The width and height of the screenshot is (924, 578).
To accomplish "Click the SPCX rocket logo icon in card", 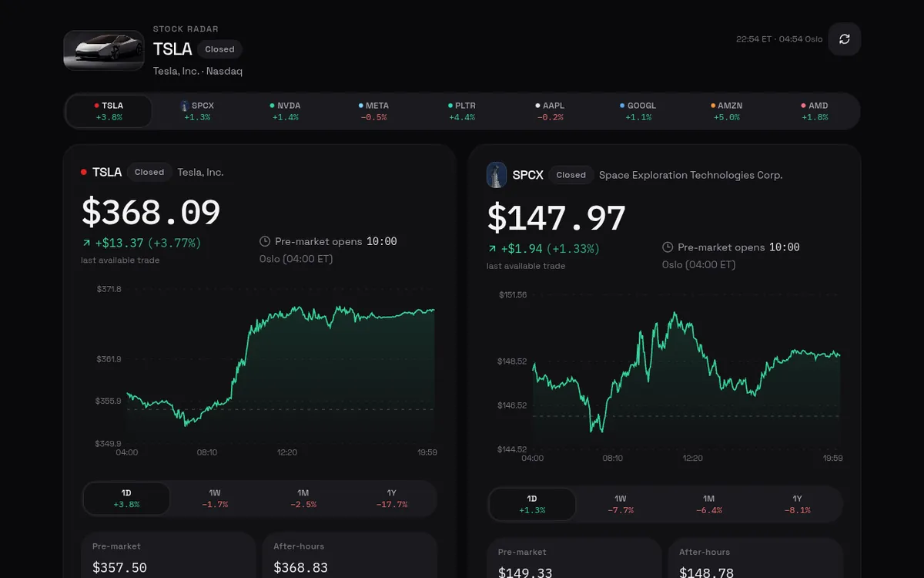I will (497, 175).
